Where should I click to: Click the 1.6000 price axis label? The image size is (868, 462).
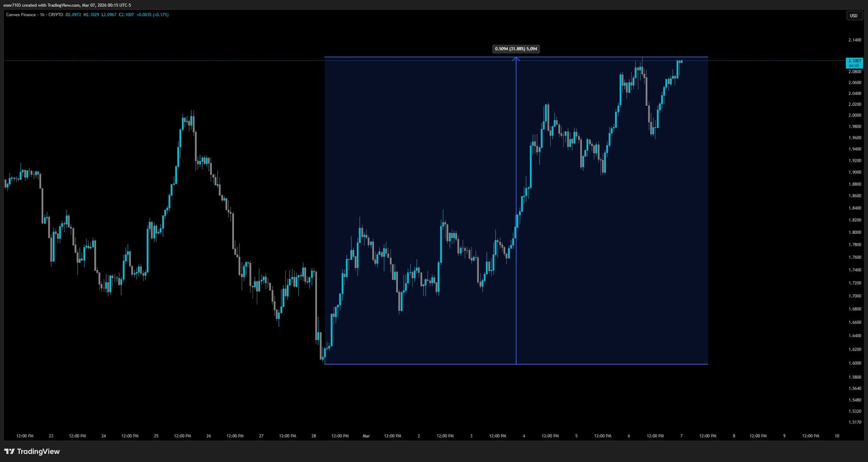[854, 363]
